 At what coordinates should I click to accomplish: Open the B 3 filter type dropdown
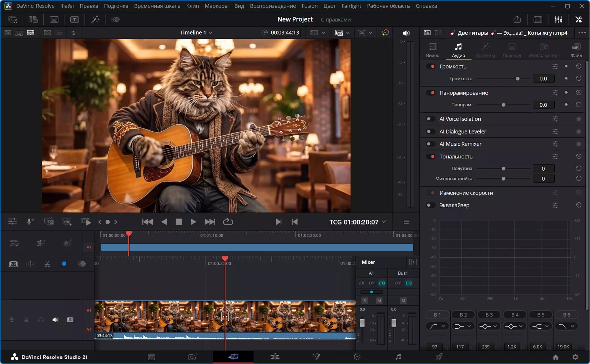click(x=495, y=326)
